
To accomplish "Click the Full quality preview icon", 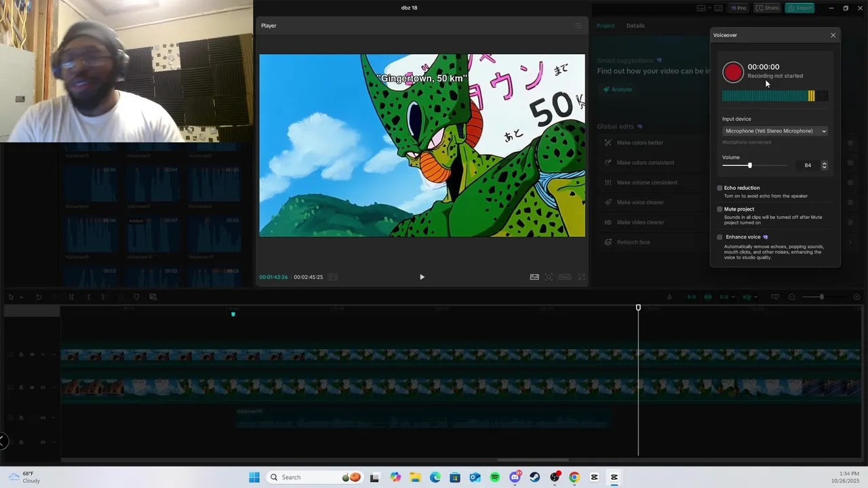I will click(534, 277).
